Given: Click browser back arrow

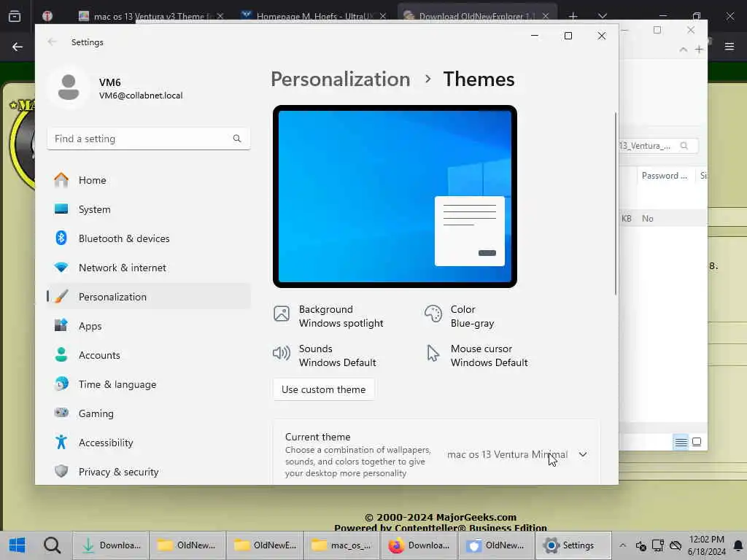Looking at the screenshot, I should click(18, 47).
